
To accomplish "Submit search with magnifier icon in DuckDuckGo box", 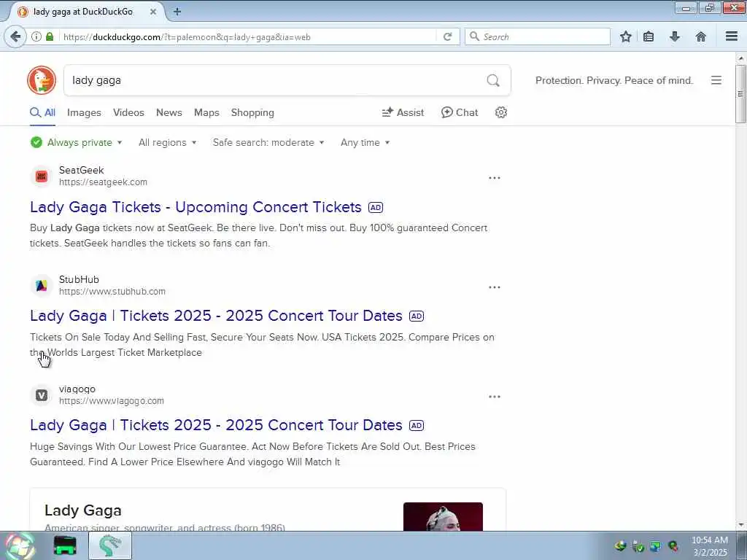I will tap(493, 80).
